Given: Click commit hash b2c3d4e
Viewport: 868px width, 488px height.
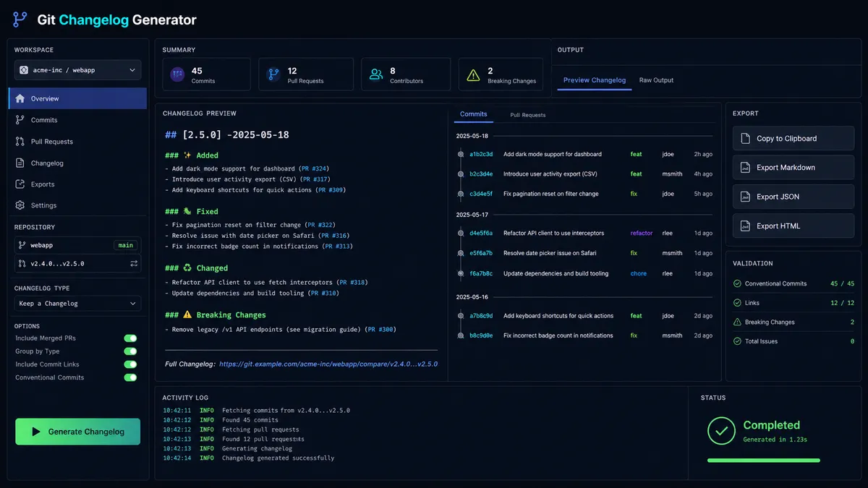Looking at the screenshot, I should 481,174.
